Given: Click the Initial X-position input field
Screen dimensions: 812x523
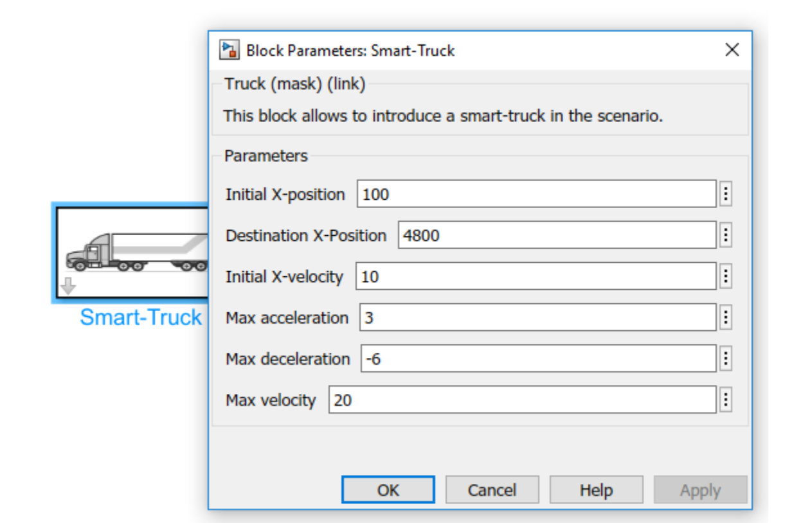Looking at the screenshot, I should 536,194.
